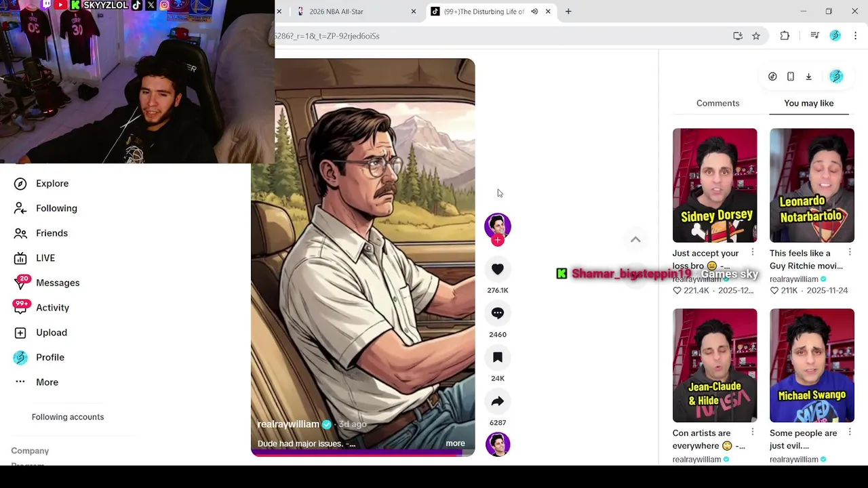Click 'Con artists are everywhere' title
The height and width of the screenshot is (488, 868).
tap(709, 439)
